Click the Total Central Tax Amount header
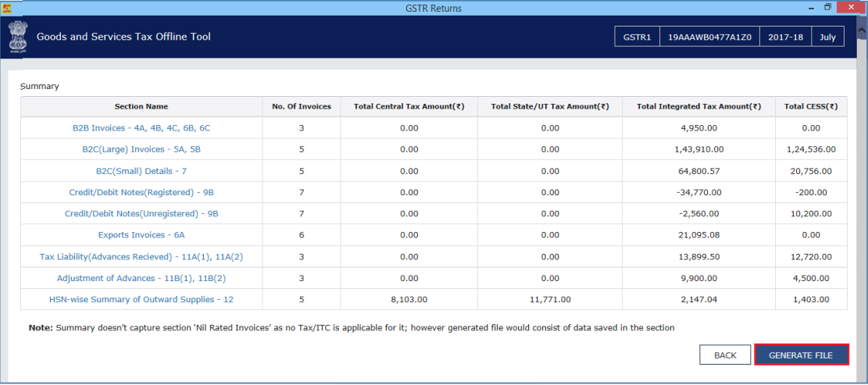Image resolution: width=868 pixels, height=385 pixels. tap(409, 106)
